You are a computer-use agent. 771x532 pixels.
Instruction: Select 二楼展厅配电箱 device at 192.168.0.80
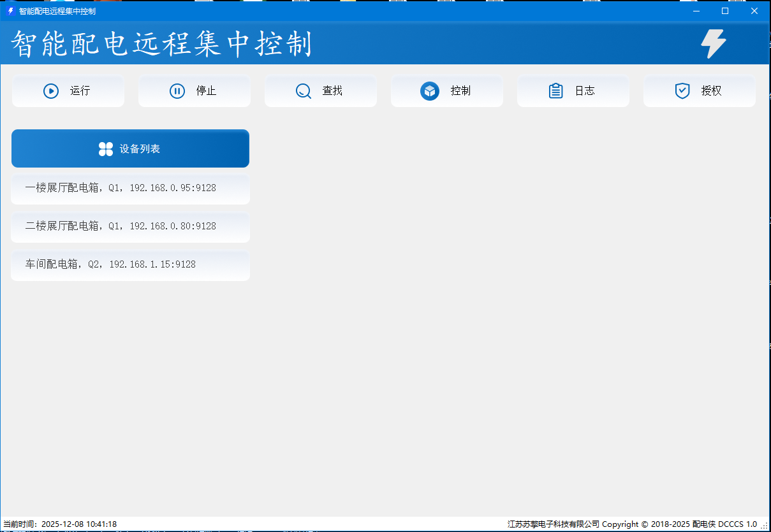point(130,227)
